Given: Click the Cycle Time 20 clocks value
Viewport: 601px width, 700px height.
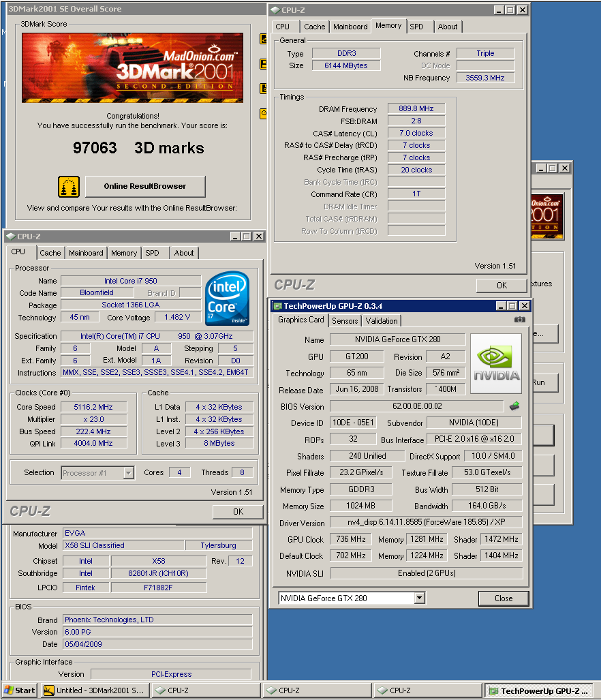Looking at the screenshot, I should pos(416,170).
